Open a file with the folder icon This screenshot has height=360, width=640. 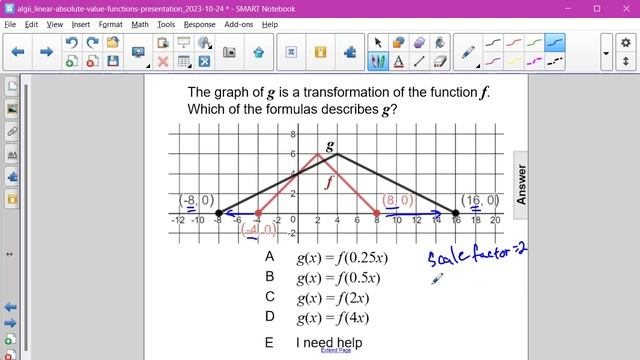pyautogui.click(x=113, y=42)
